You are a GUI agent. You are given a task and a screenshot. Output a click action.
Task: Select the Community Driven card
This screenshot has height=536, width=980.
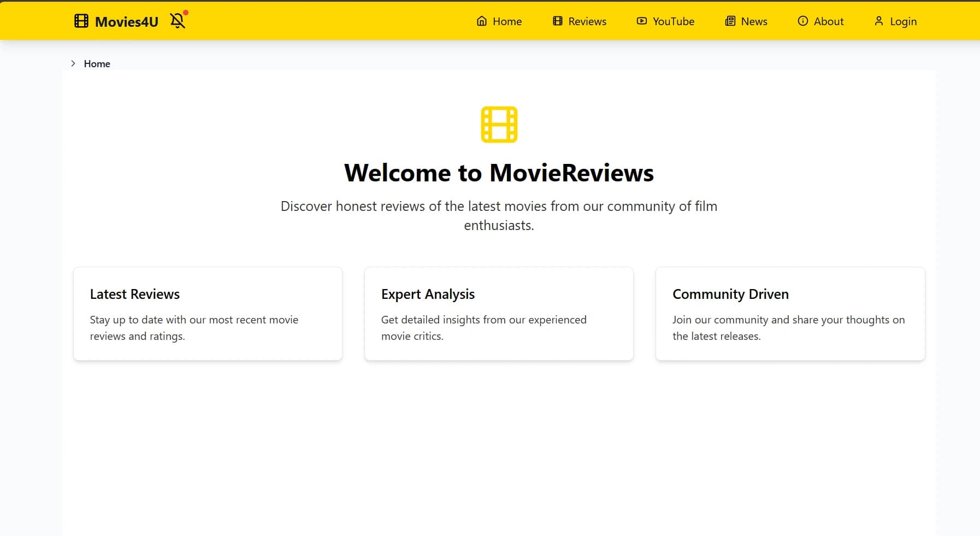pyautogui.click(x=790, y=314)
